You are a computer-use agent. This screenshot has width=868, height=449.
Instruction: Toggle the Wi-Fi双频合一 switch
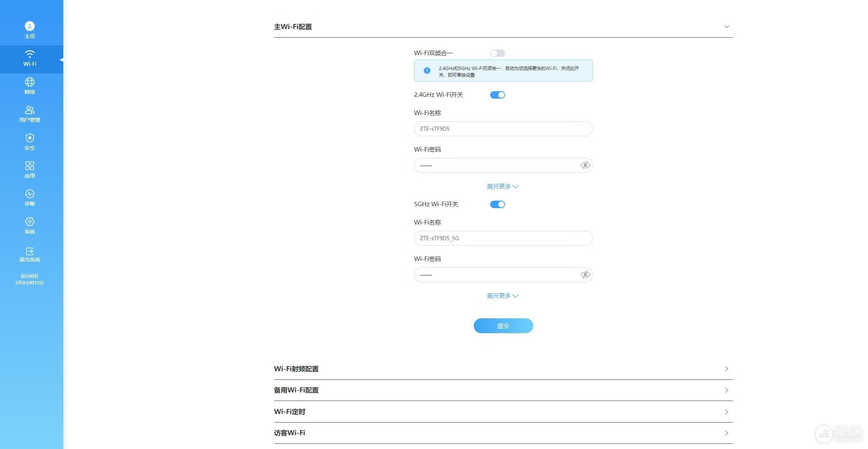click(497, 53)
